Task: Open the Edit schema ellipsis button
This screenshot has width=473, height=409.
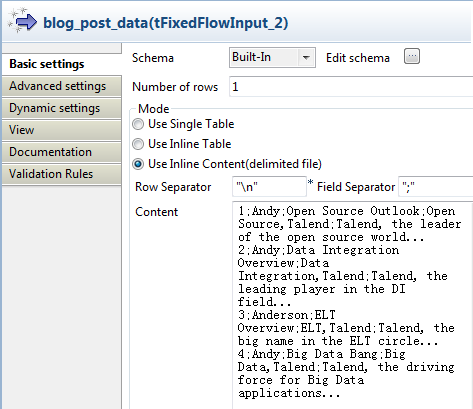Action: click(412, 56)
